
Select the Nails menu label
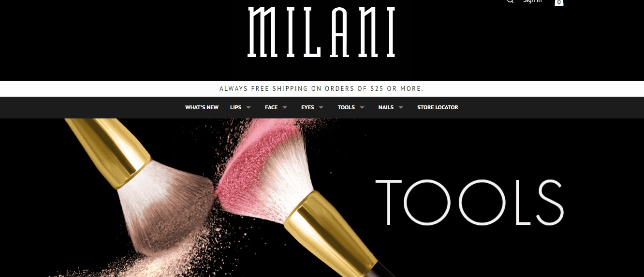point(386,107)
